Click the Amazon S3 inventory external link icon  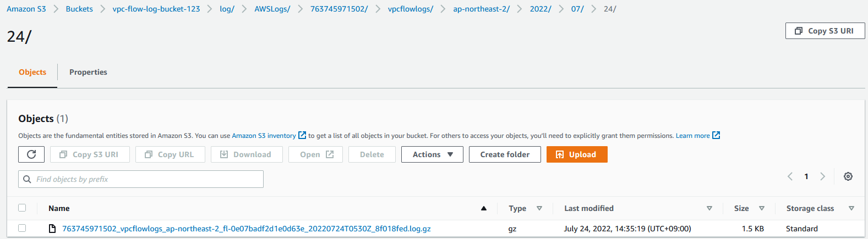coord(302,135)
